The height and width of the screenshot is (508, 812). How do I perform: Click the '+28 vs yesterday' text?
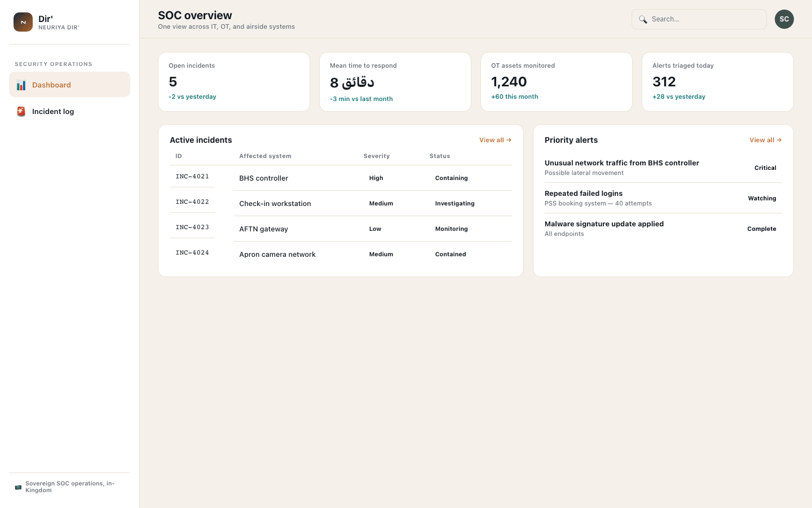click(679, 97)
